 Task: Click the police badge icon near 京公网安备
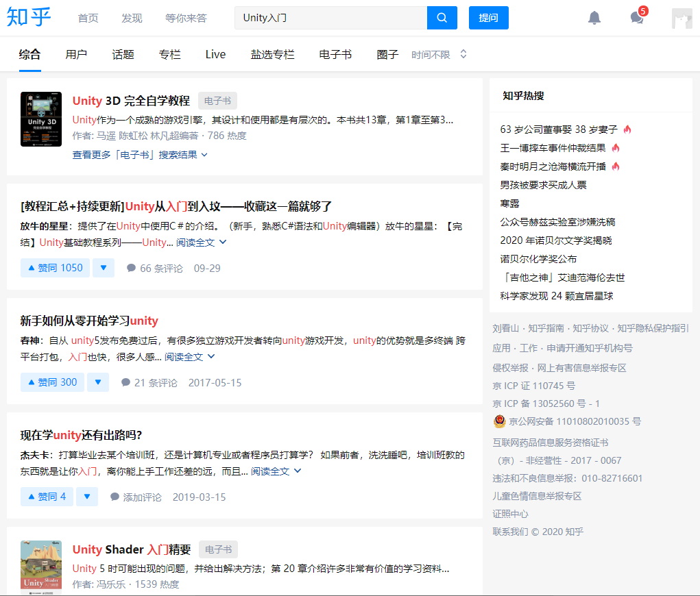[500, 421]
